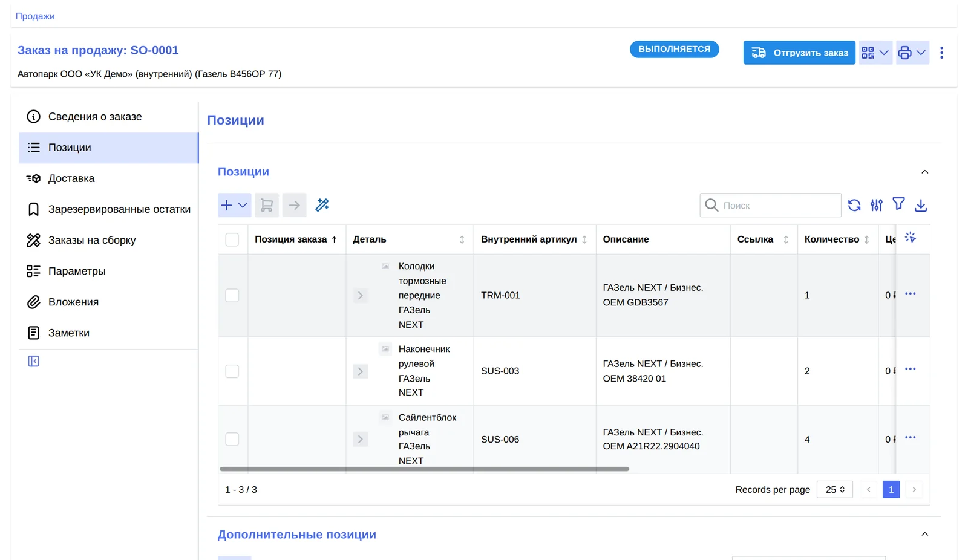Image resolution: width=968 pixels, height=560 pixels.
Task: Go to Заказы на сборку tab
Action: click(108, 240)
